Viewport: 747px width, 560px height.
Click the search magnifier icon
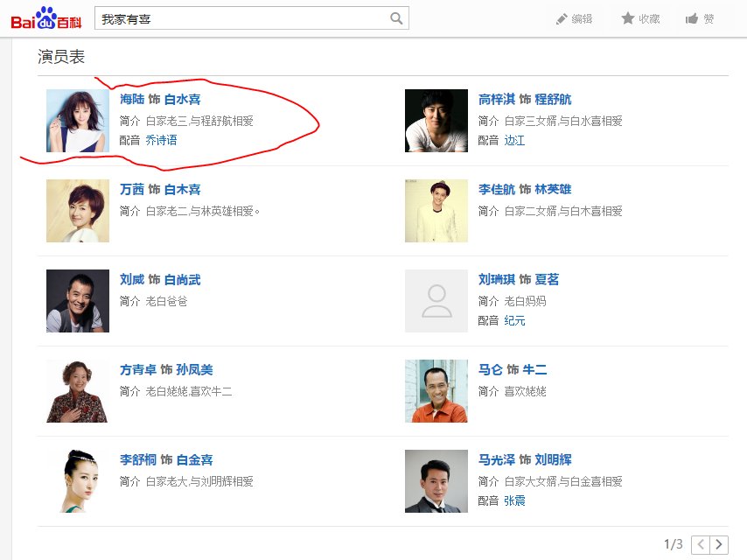pyautogui.click(x=396, y=18)
